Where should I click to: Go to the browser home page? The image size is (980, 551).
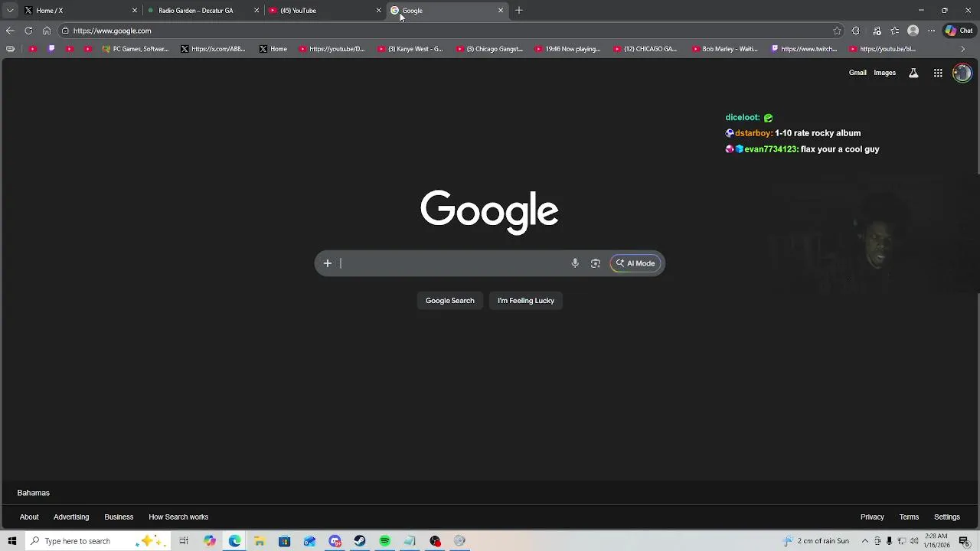tap(47, 31)
